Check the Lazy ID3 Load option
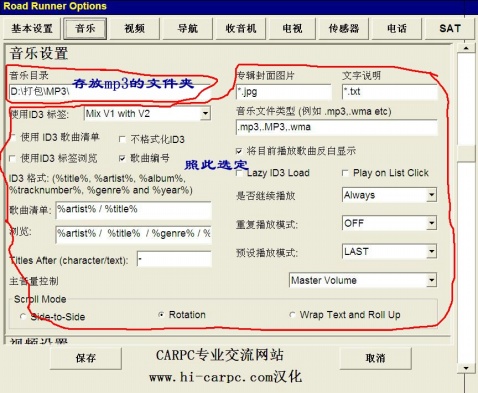This screenshot has height=393, width=478. pyautogui.click(x=239, y=173)
